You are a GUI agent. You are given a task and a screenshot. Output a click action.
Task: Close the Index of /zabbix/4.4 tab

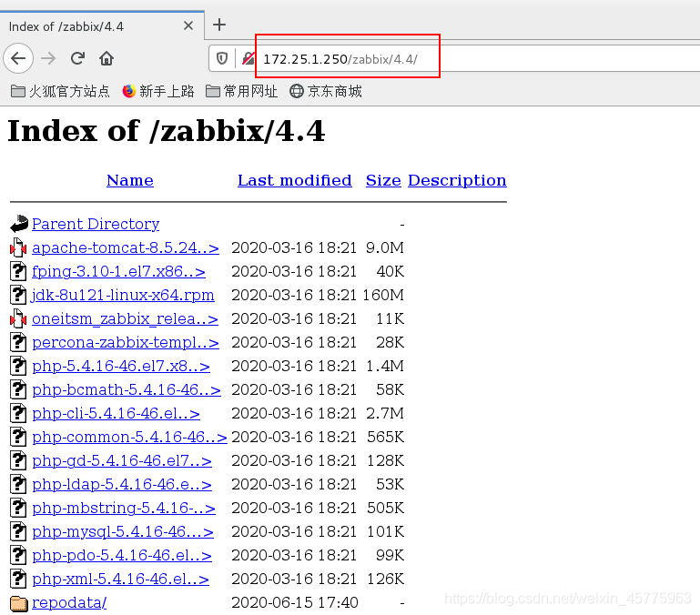click(x=188, y=25)
